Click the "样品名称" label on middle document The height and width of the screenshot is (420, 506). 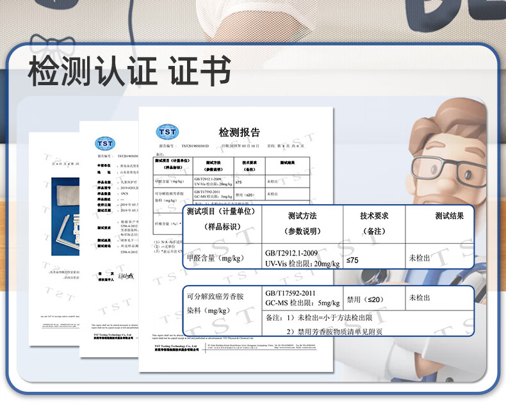104,182
